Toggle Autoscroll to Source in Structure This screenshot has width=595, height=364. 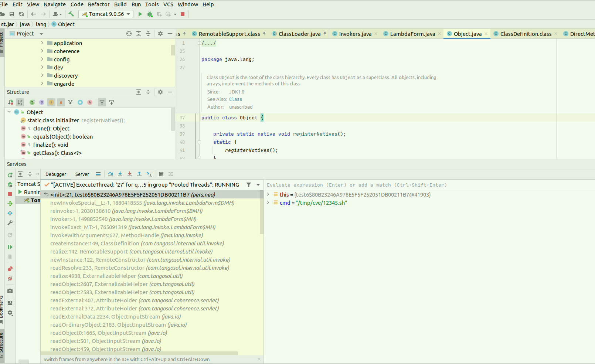click(x=102, y=102)
